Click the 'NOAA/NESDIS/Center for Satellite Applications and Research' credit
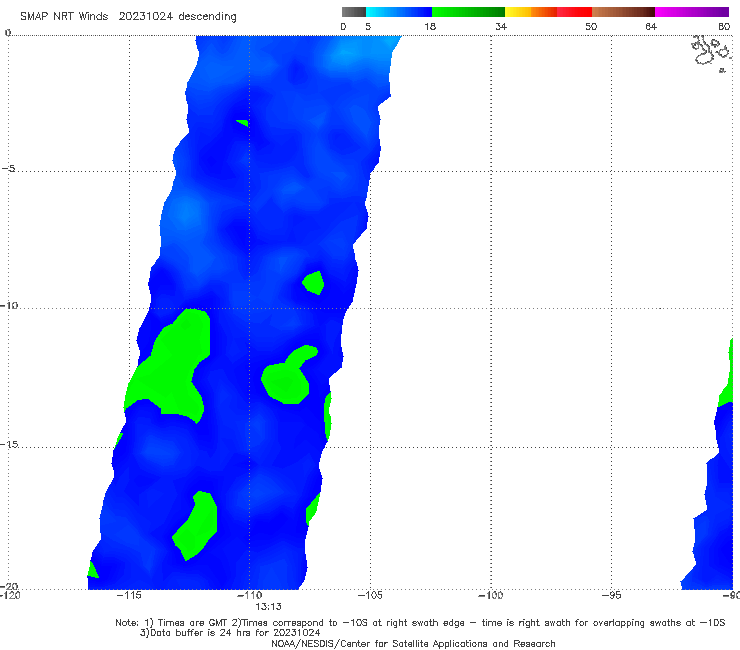 tap(413, 643)
